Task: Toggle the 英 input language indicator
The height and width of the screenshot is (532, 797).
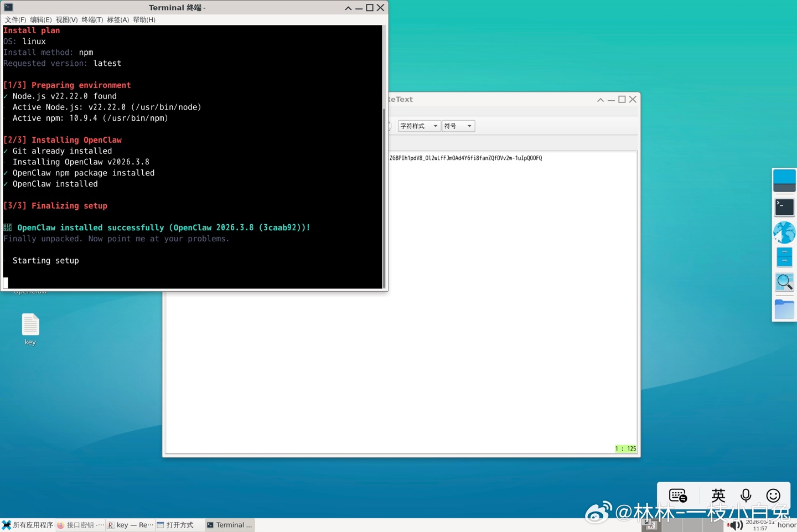Action: coord(718,495)
